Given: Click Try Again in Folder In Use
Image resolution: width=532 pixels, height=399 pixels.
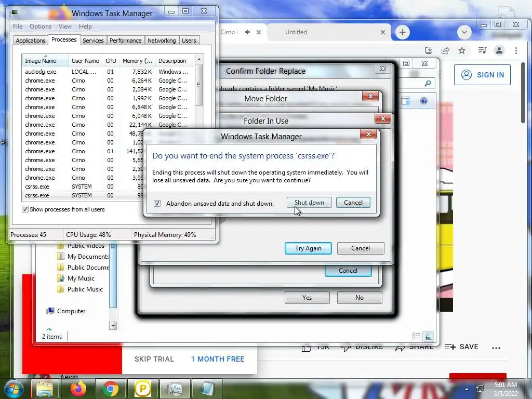Looking at the screenshot, I should (x=308, y=248).
